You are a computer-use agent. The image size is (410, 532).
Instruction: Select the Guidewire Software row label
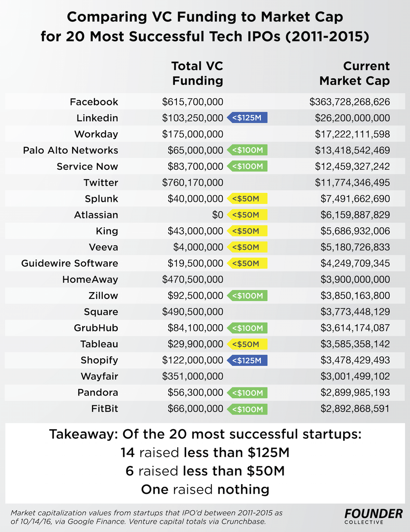70,263
